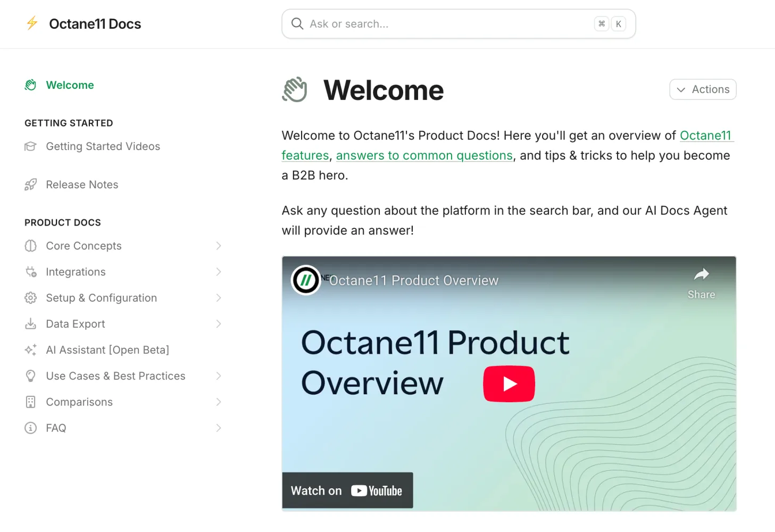Open the Release Notes page

(82, 185)
